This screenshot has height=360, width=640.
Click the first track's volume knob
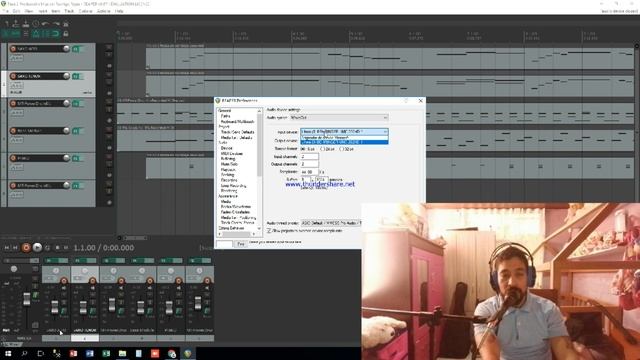[x=66, y=49]
